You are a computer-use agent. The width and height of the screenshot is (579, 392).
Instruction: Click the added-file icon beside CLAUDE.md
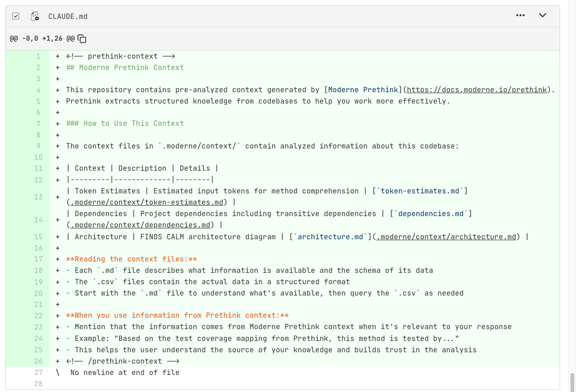click(x=35, y=16)
